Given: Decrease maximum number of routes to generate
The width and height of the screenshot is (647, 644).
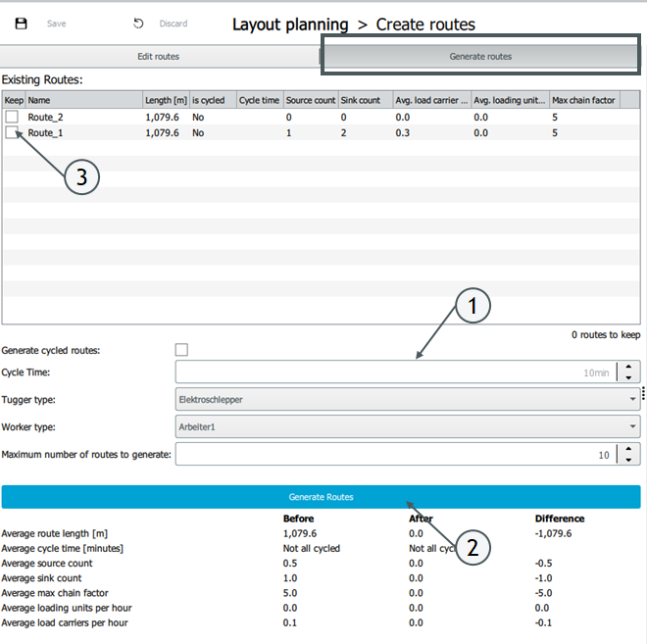Looking at the screenshot, I should pyautogui.click(x=628, y=460).
